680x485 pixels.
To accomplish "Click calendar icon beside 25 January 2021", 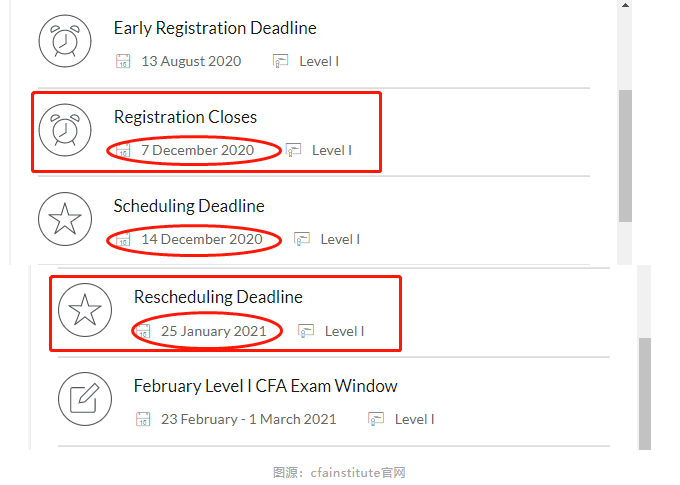I will coord(143,331).
